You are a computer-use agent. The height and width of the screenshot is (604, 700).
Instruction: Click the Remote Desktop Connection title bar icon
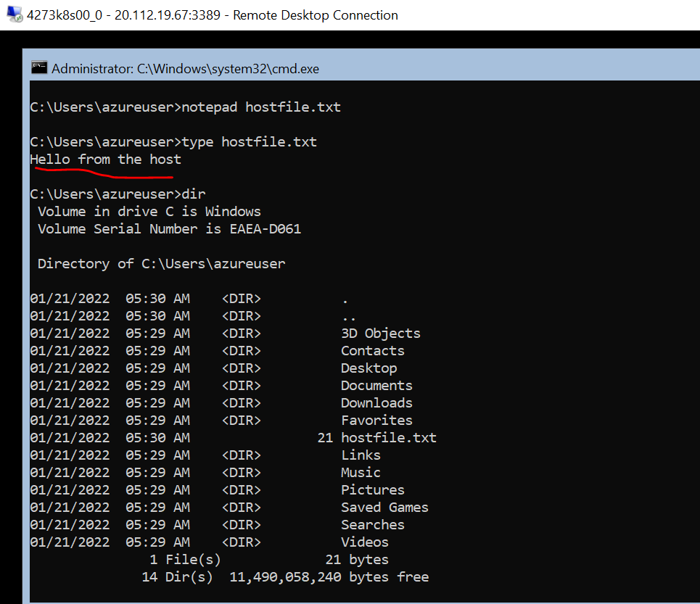click(x=15, y=15)
